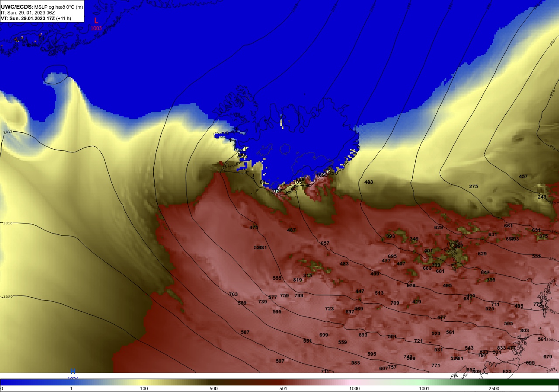Click the 759 height value

tap(284, 296)
